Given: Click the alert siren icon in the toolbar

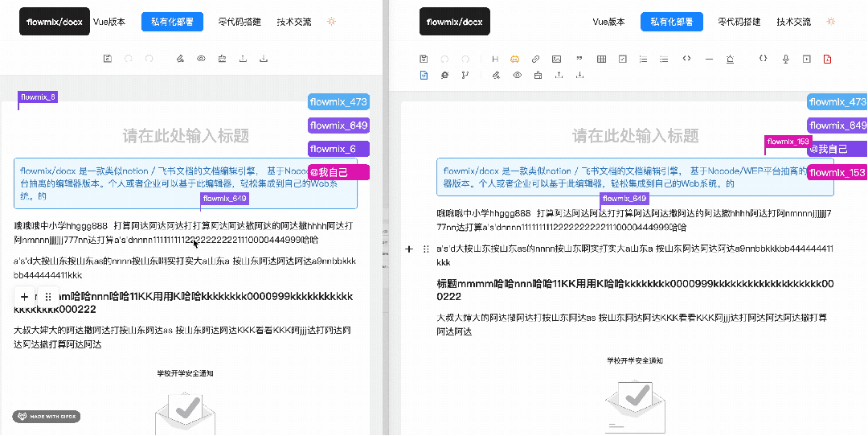Looking at the screenshot, I should [x=730, y=59].
